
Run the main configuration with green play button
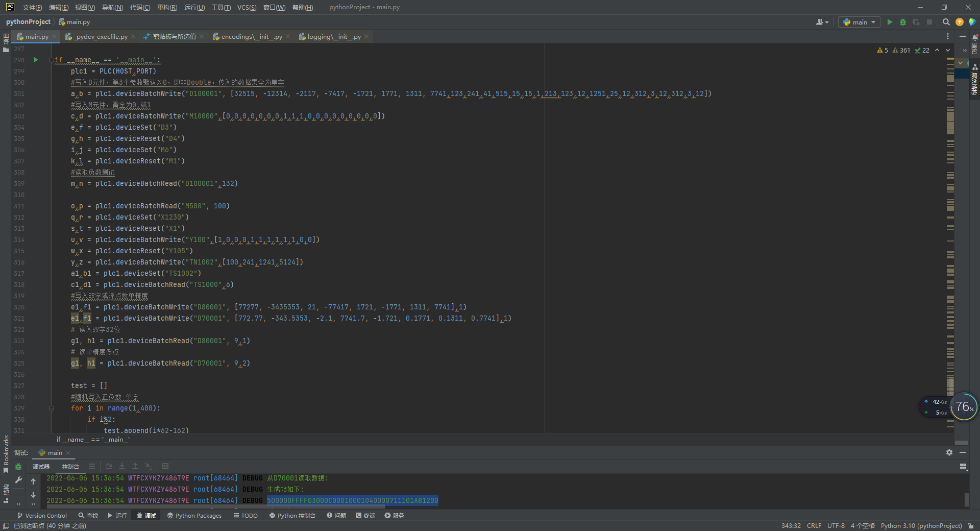[890, 22]
